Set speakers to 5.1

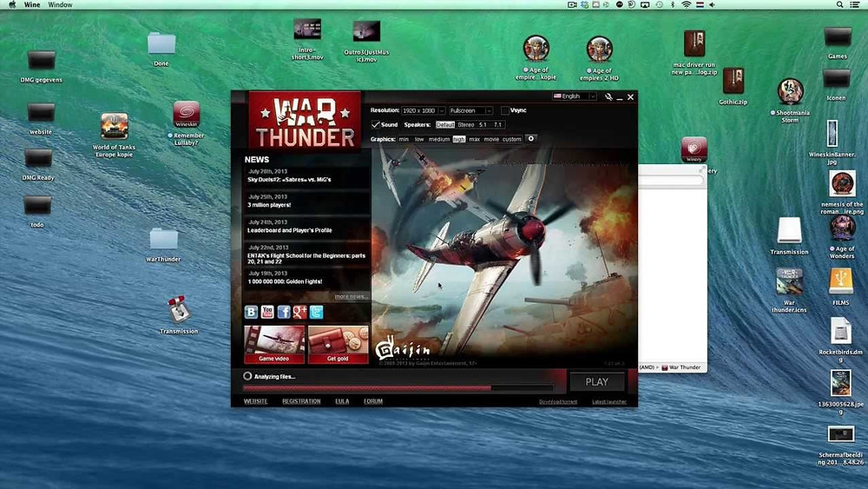(483, 124)
